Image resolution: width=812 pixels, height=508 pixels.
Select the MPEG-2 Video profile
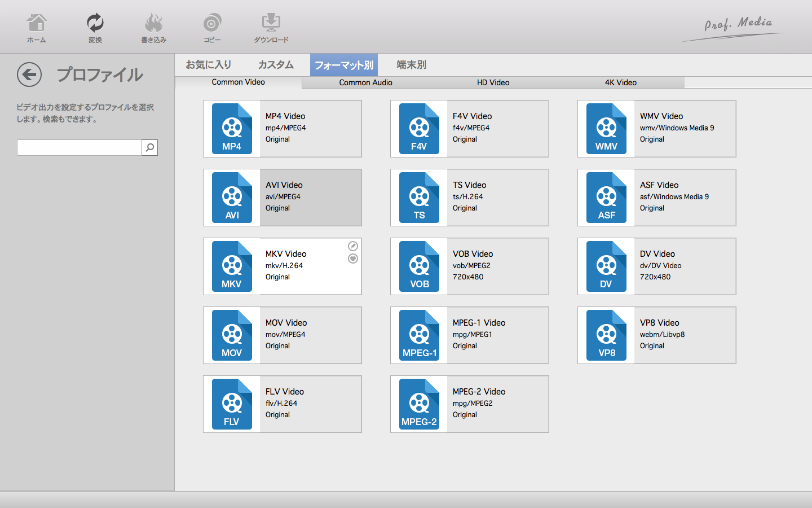[469, 404]
